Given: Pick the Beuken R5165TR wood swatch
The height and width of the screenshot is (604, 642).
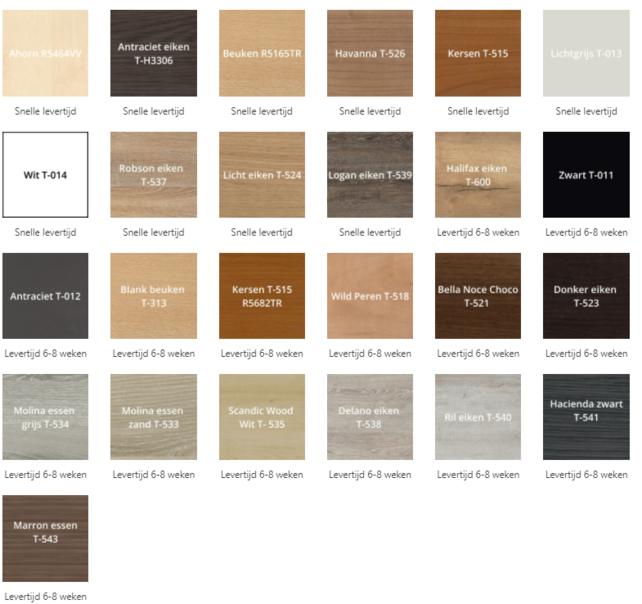Looking at the screenshot, I should [x=261, y=54].
